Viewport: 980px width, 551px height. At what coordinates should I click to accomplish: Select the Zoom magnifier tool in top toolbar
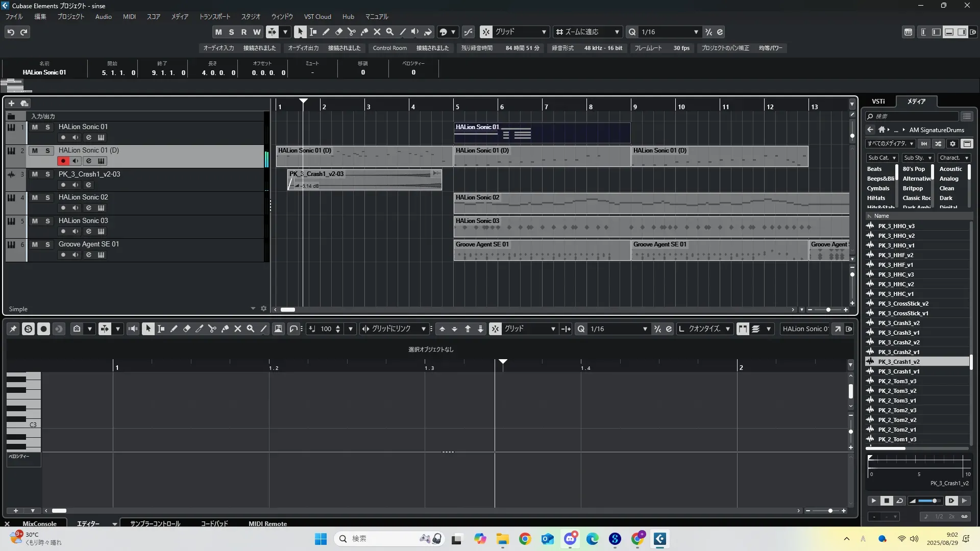point(390,32)
